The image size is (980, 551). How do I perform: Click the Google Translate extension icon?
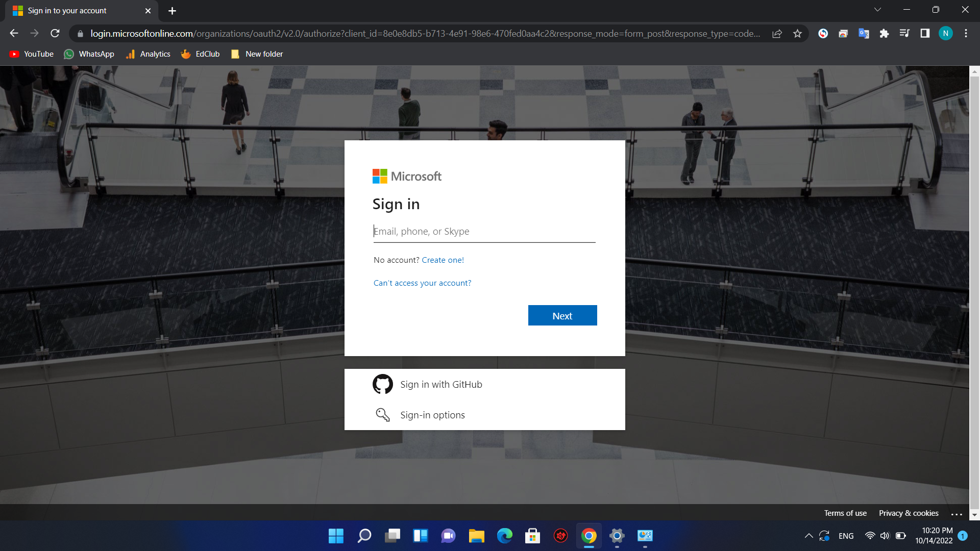point(864,34)
